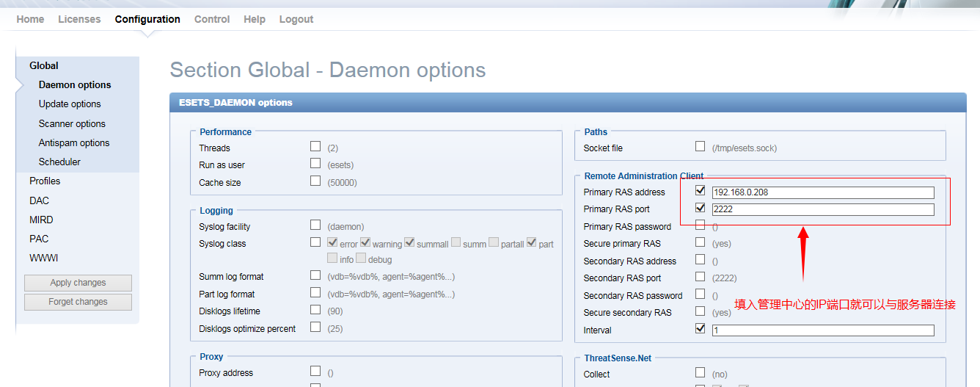Select Update options in sidebar
The width and height of the screenshot is (980, 387).
[70, 104]
